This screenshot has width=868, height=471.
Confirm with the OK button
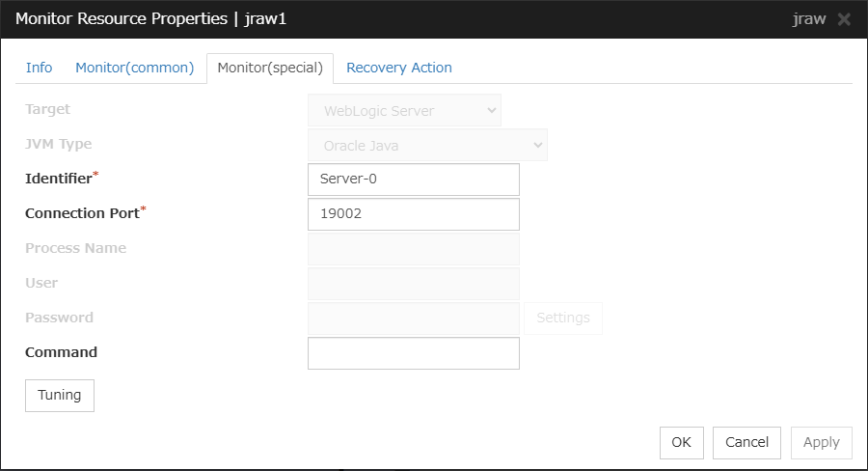pos(682,442)
